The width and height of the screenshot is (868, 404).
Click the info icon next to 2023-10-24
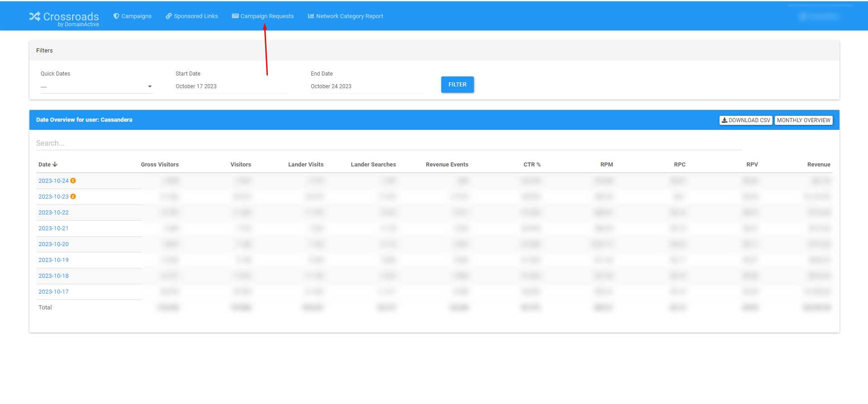pyautogui.click(x=73, y=181)
